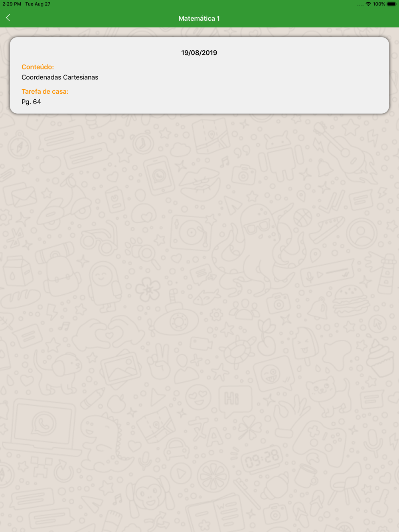
Task: Select the 'Tarefa de casa:' label
Action: 45,91
